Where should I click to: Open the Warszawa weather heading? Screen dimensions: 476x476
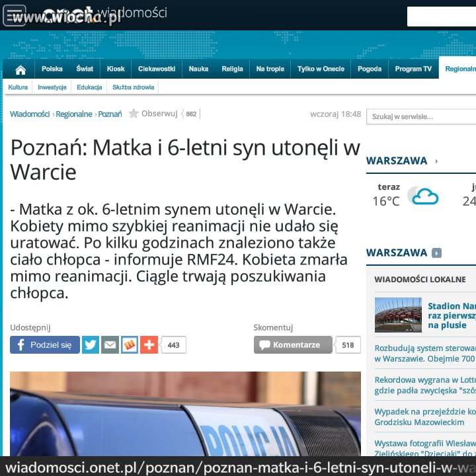[397, 161]
